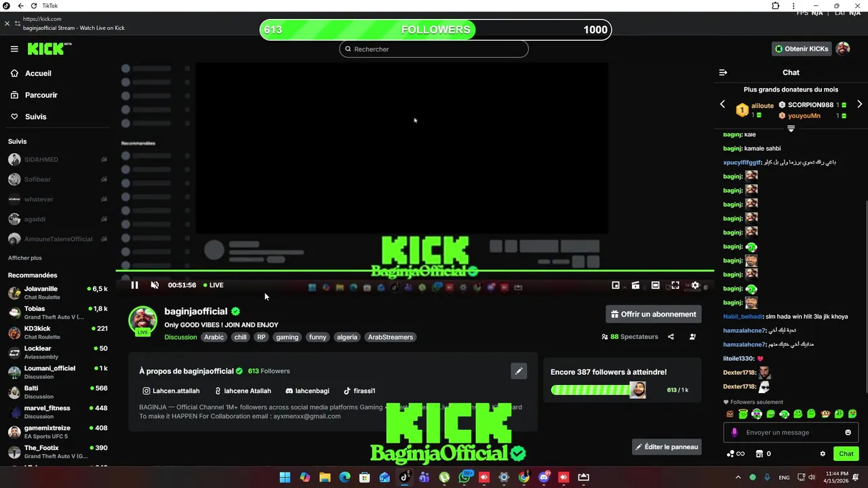The height and width of the screenshot is (488, 868).
Task: Open the Locklear recommended channel
Action: pyautogui.click(x=58, y=352)
